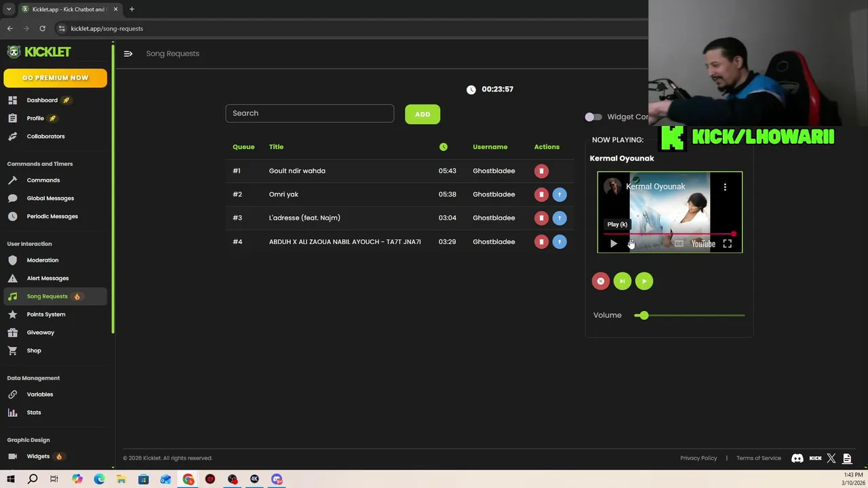Move "L'adresse (feat. Najm)" up the queue

(x=559, y=218)
